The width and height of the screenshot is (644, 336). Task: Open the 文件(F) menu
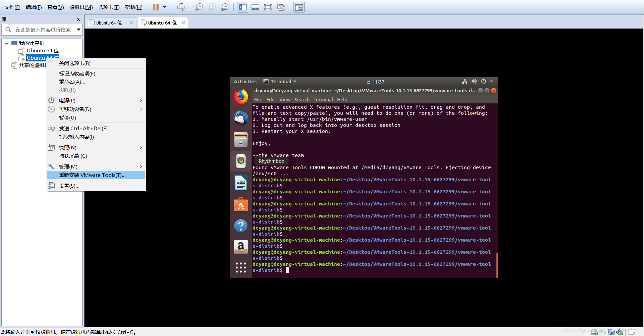point(12,7)
